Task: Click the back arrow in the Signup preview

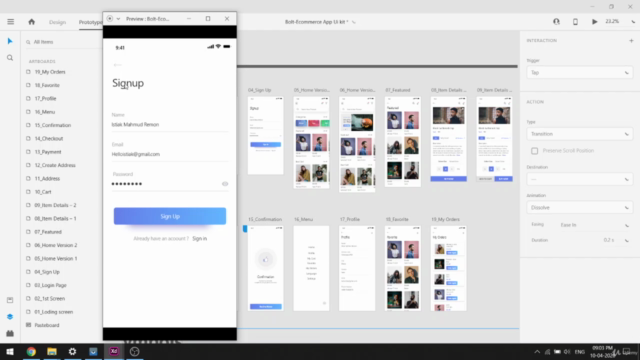Action: [x=118, y=65]
